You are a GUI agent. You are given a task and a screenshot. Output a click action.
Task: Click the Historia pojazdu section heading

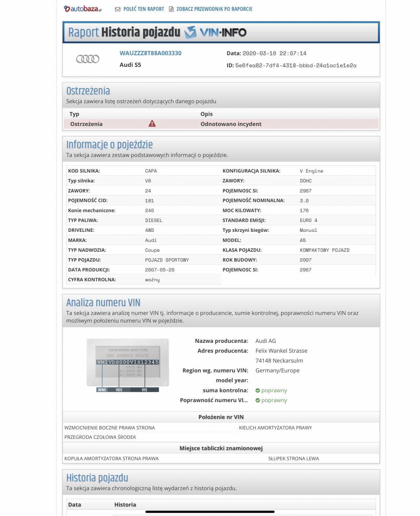point(97,478)
